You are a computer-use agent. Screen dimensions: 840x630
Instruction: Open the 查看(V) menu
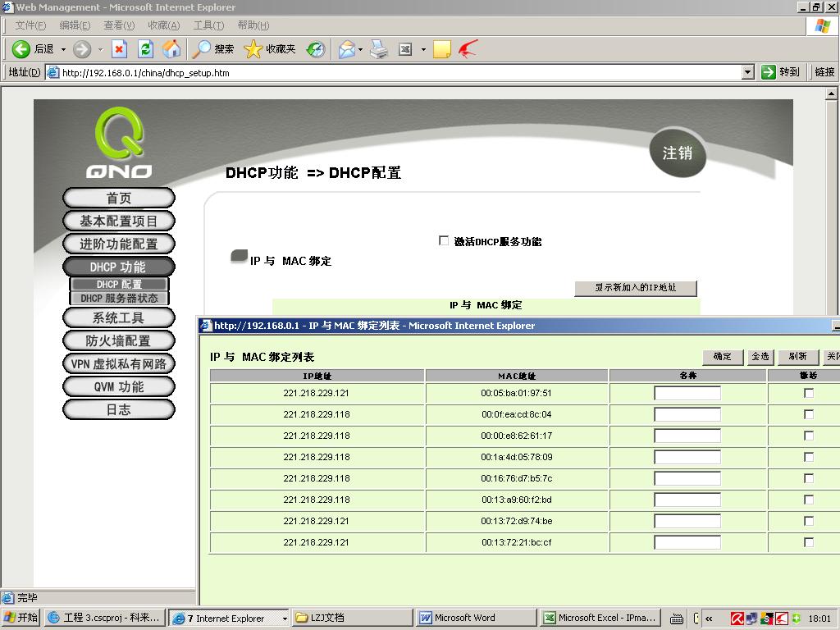(119, 25)
